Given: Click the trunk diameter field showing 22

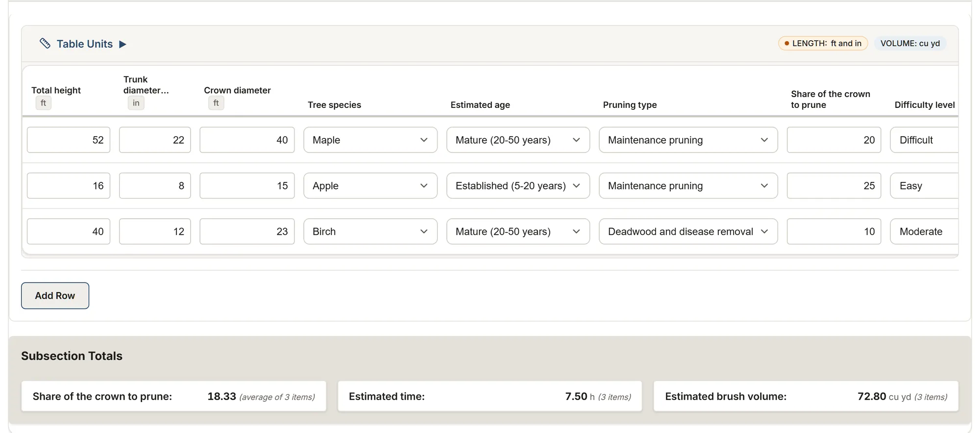Looking at the screenshot, I should [x=155, y=140].
